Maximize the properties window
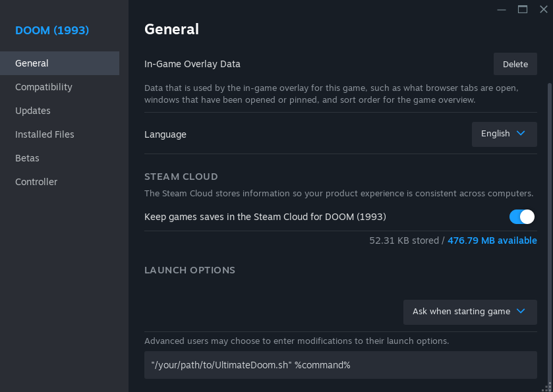553x392 pixels. pyautogui.click(x=523, y=9)
